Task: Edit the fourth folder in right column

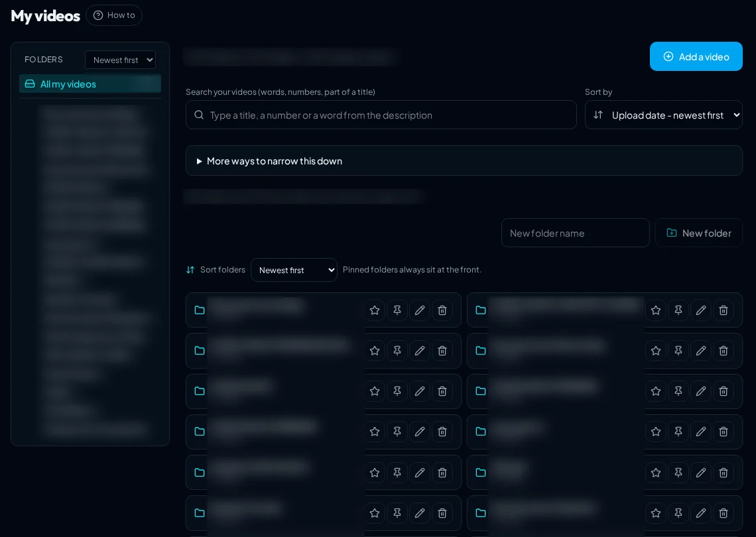Action: click(701, 432)
